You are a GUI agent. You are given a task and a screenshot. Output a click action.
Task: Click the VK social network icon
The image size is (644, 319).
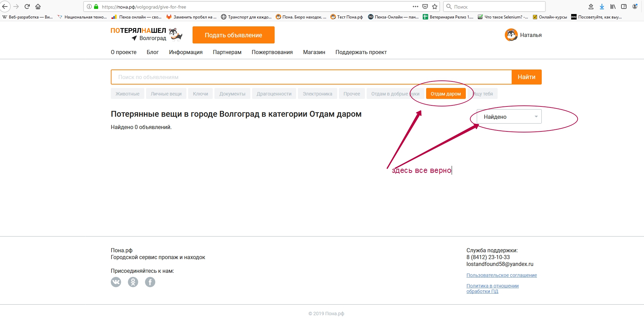pyautogui.click(x=116, y=282)
